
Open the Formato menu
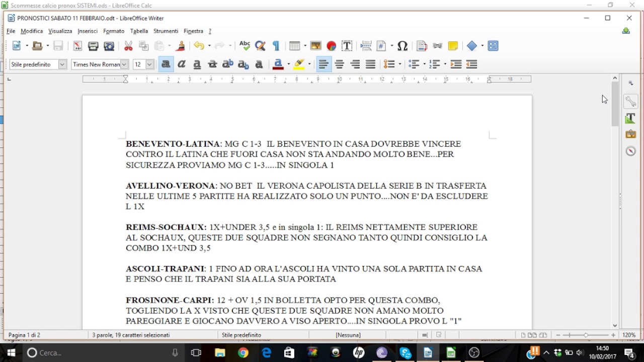tap(114, 31)
